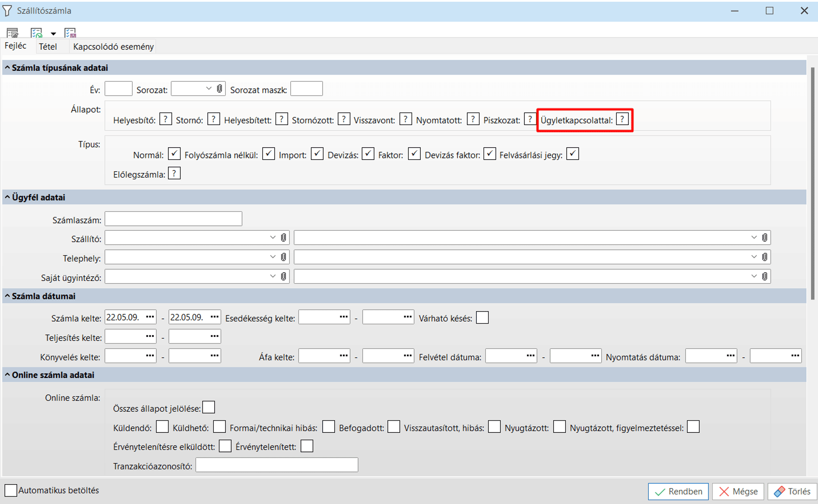The width and height of the screenshot is (818, 504).
Task: Open date picker for Nyomtatás dátuma start date
Action: (x=731, y=356)
